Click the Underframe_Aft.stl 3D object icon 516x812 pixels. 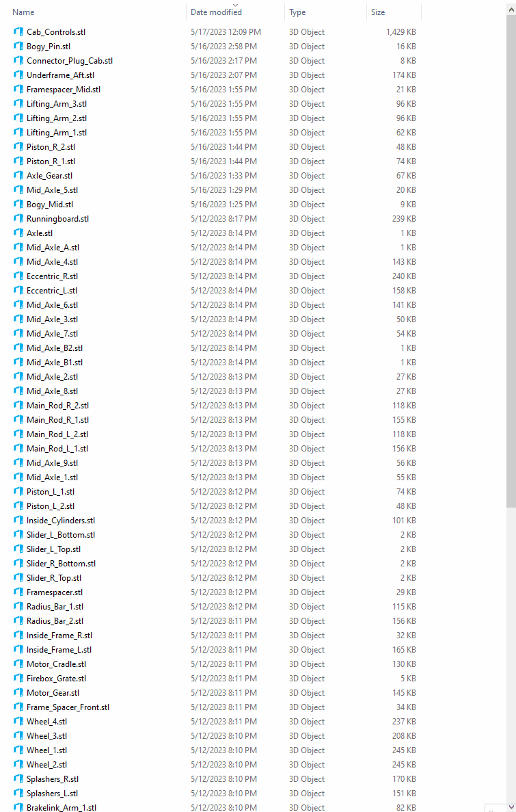18,75
